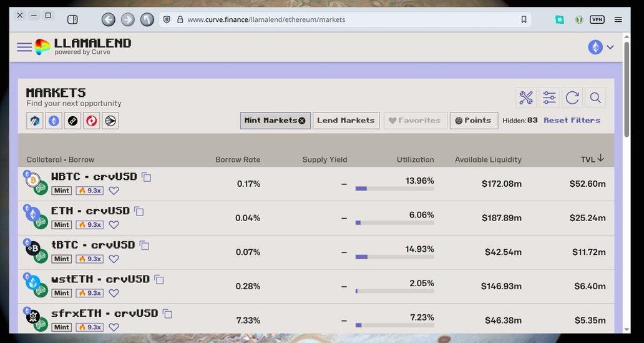644x343 pixels.
Task: Click the Reset Filters link
Action: (572, 121)
